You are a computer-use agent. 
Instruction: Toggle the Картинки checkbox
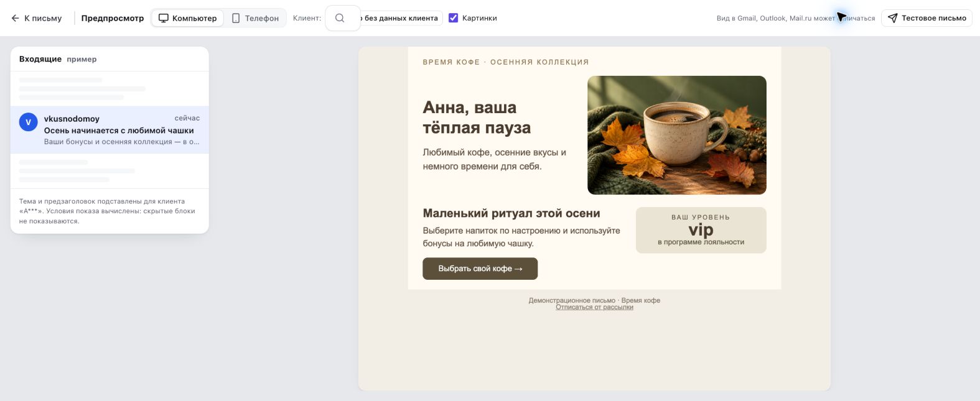pyautogui.click(x=454, y=18)
